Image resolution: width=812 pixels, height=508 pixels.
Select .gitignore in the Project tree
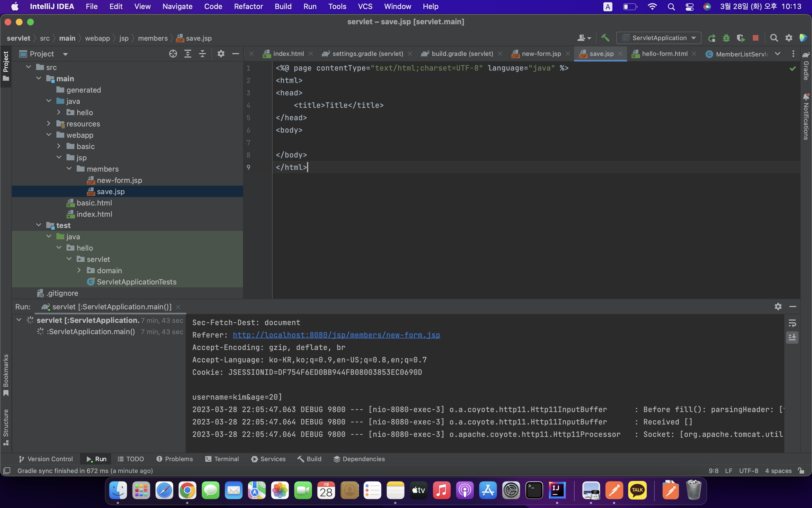[x=62, y=293]
